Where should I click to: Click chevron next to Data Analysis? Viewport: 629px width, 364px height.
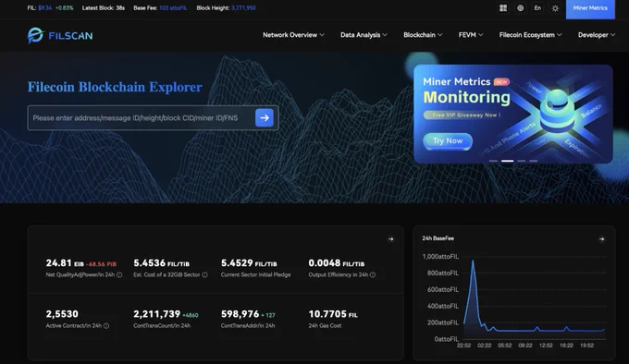coord(385,35)
